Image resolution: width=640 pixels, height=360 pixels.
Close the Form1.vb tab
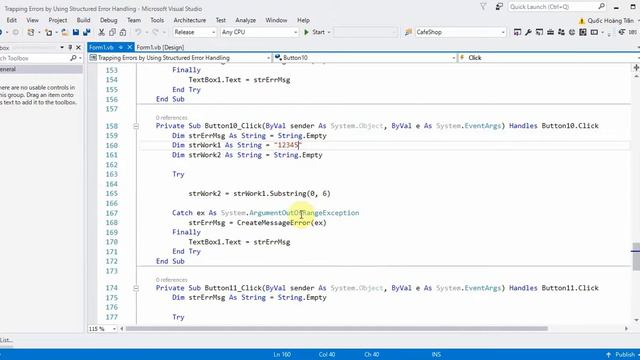click(x=129, y=47)
